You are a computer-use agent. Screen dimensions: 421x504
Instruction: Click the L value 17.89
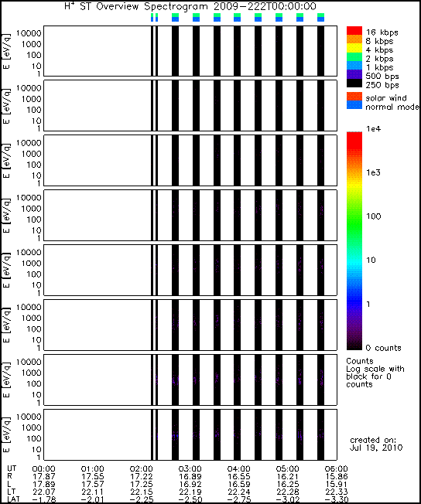tap(44, 485)
